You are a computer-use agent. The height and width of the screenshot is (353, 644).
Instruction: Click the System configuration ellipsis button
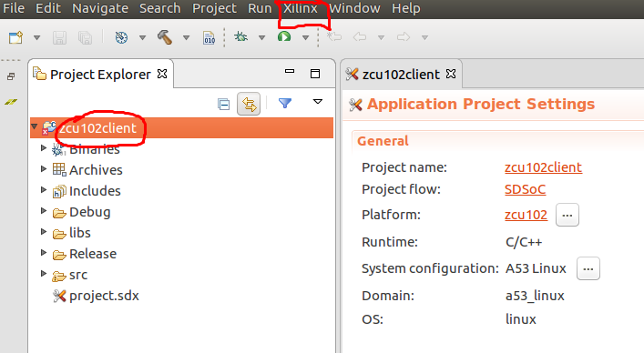[x=588, y=268]
